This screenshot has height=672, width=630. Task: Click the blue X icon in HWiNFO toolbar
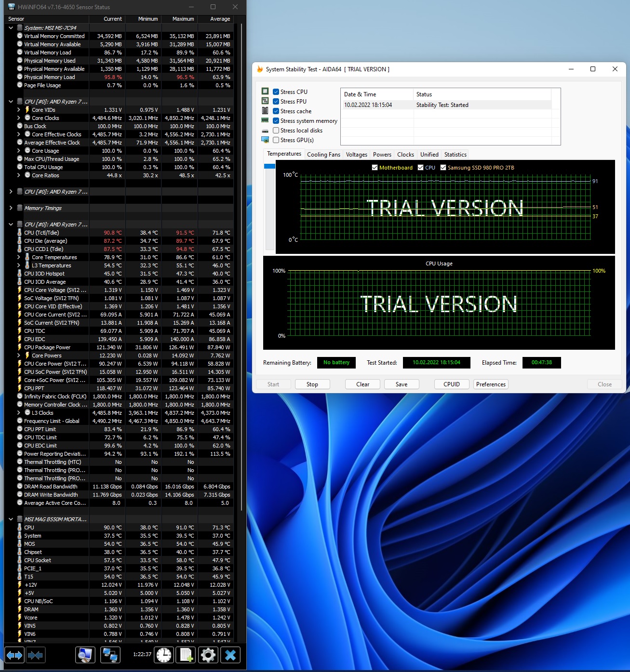coord(230,655)
